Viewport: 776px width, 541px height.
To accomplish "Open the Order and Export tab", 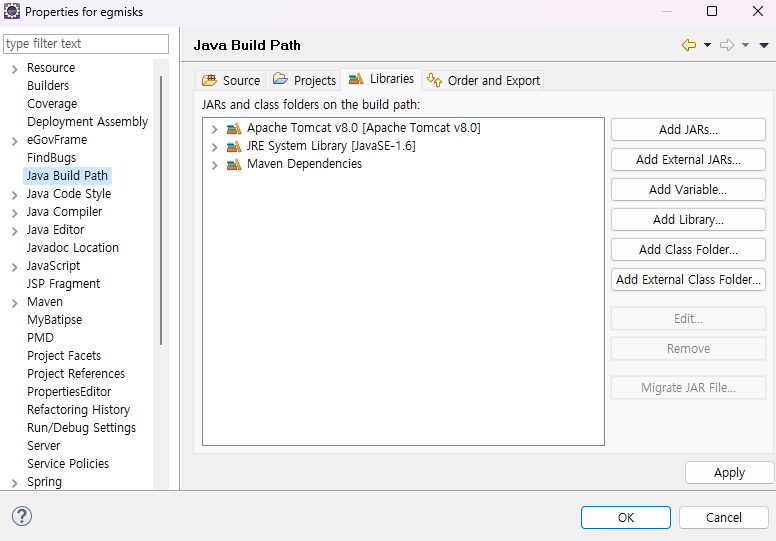I will click(x=483, y=80).
